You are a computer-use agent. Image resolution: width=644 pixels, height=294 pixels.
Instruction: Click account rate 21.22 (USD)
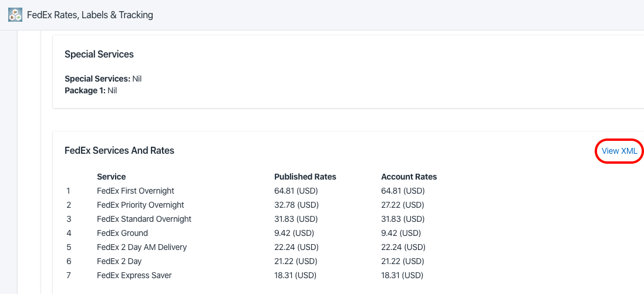click(403, 261)
